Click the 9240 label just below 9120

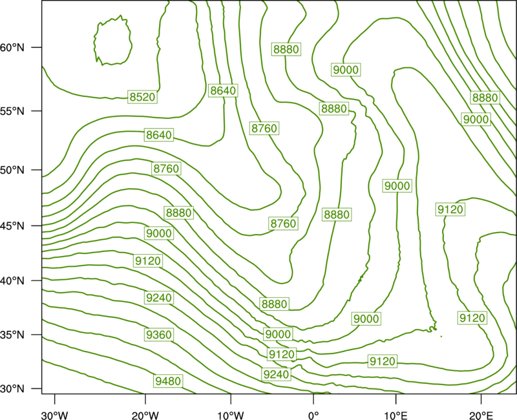click(x=277, y=374)
